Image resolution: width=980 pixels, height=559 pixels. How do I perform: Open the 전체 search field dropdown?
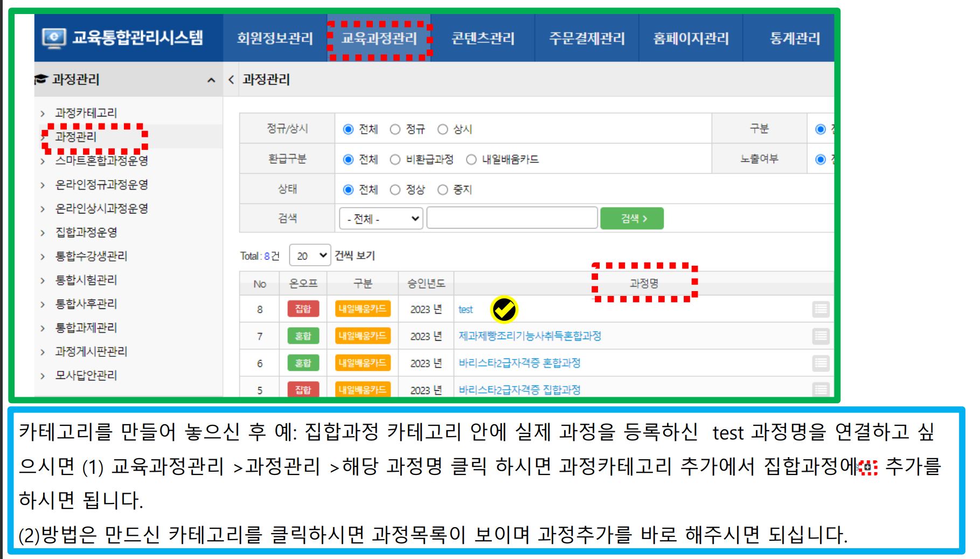pos(381,218)
